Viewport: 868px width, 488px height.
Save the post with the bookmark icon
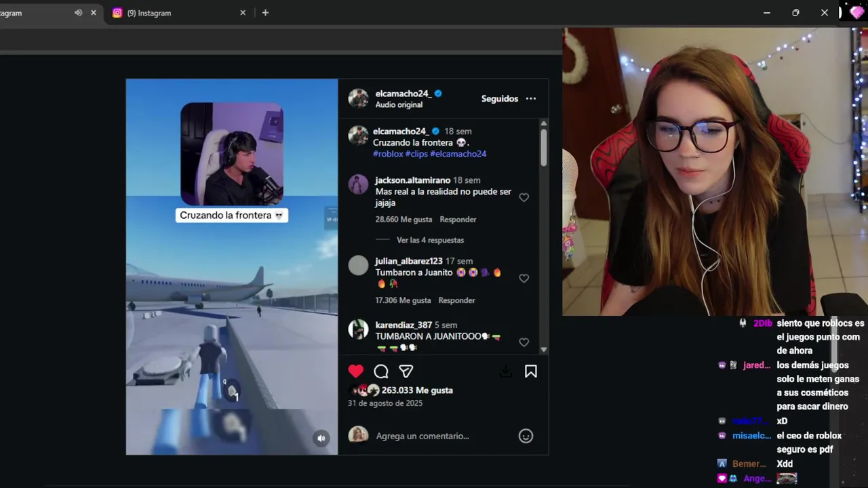pyautogui.click(x=531, y=371)
